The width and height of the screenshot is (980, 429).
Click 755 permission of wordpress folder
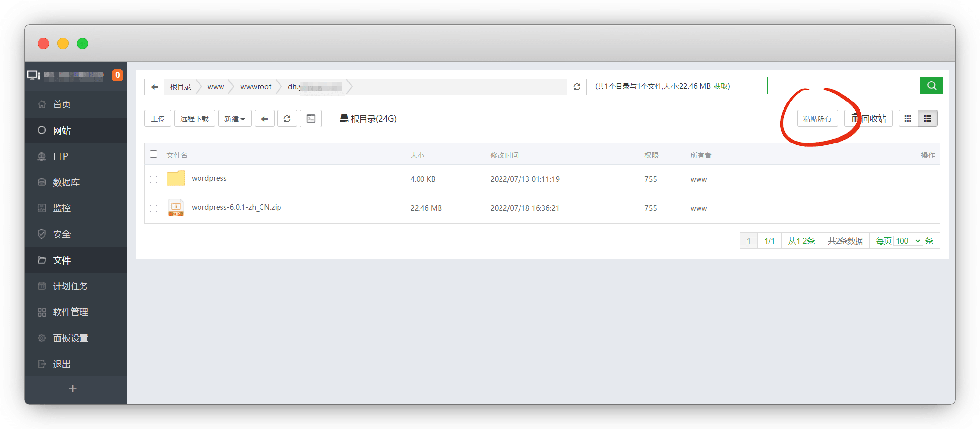click(x=651, y=179)
